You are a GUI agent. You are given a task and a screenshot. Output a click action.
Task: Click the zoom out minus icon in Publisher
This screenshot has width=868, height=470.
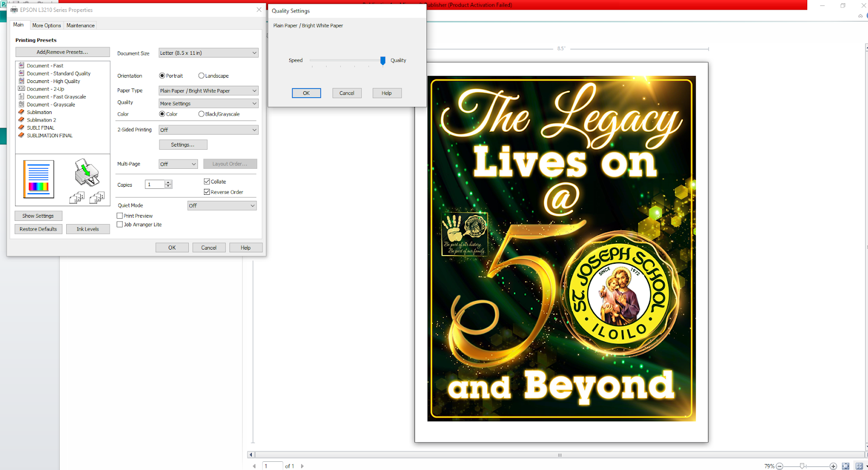[x=780, y=466]
